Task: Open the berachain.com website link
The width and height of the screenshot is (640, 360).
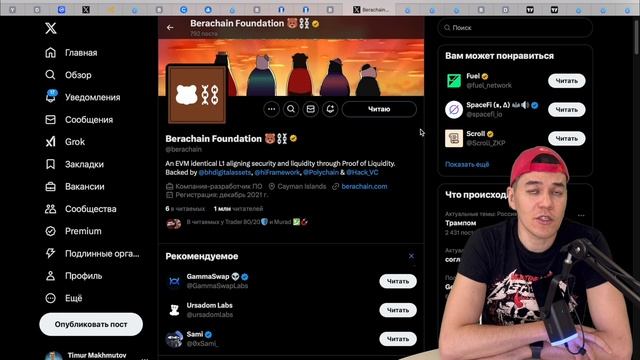Action: 364,187
